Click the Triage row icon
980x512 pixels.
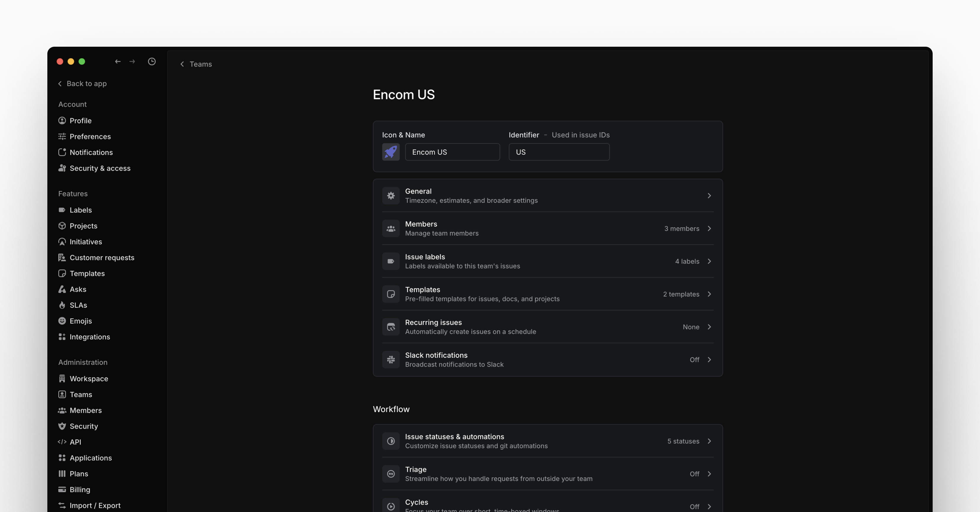click(391, 474)
